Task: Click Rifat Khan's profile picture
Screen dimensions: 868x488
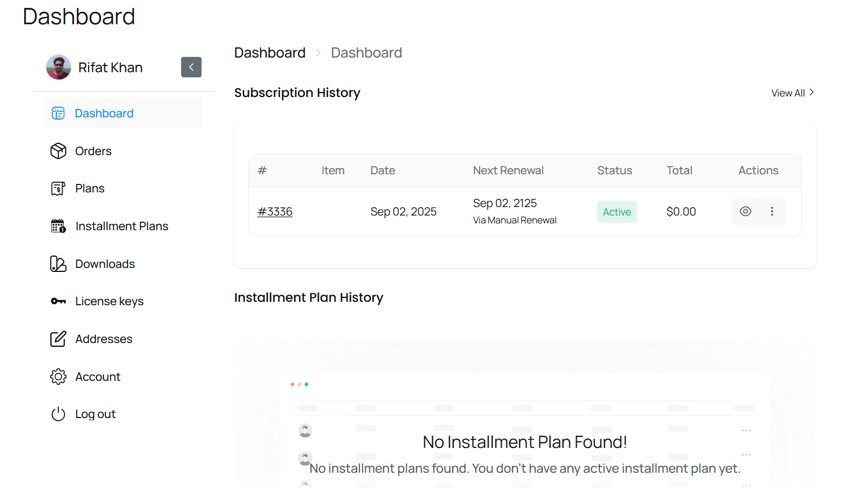Action: point(59,67)
